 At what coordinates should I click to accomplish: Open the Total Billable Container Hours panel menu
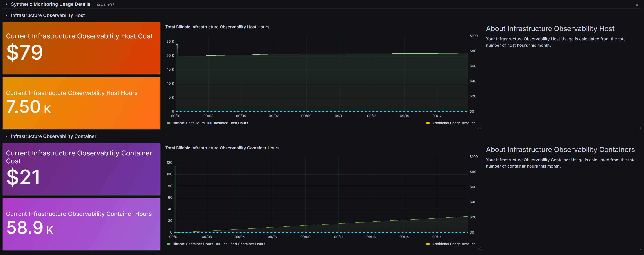click(222, 148)
